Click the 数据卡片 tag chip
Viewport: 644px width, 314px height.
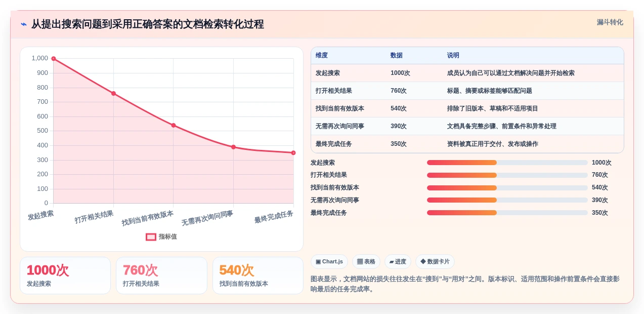tap(435, 261)
